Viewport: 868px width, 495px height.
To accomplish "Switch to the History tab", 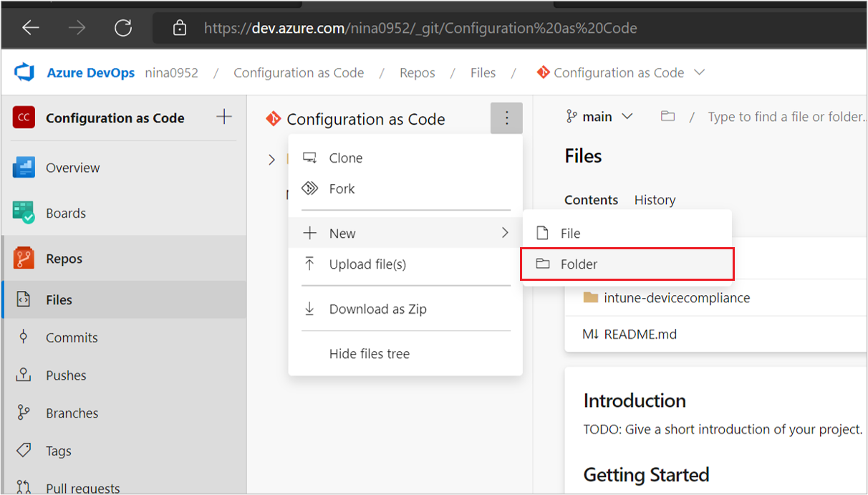I will click(x=655, y=200).
